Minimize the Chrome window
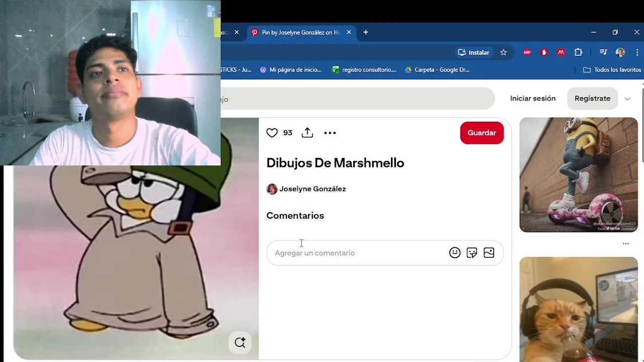 pyautogui.click(x=593, y=32)
